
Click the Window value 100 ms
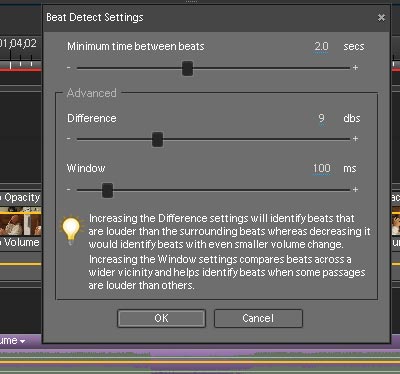click(x=321, y=168)
